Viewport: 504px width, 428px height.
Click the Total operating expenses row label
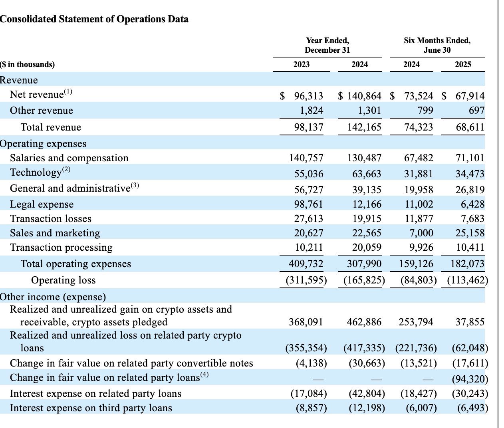76,264
